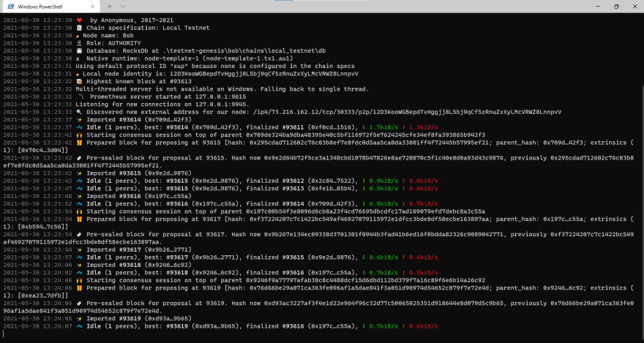Click the red '1.3kiB/s' upload rate
The width and height of the screenshot is (644, 343).
pyautogui.click(x=424, y=127)
